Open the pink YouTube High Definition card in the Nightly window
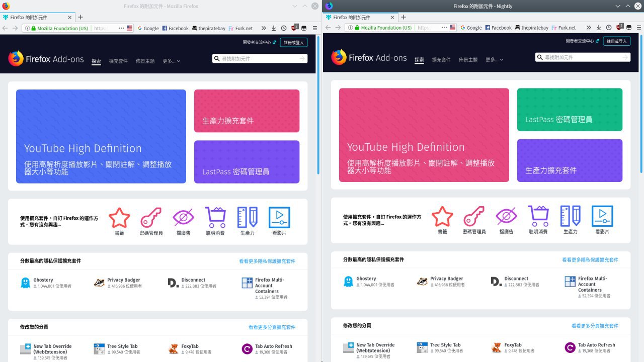Image resolution: width=644 pixels, height=362 pixels. point(424,135)
